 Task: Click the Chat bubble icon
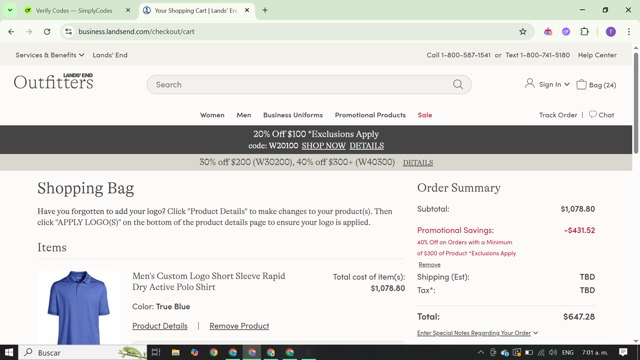pyautogui.click(x=593, y=114)
